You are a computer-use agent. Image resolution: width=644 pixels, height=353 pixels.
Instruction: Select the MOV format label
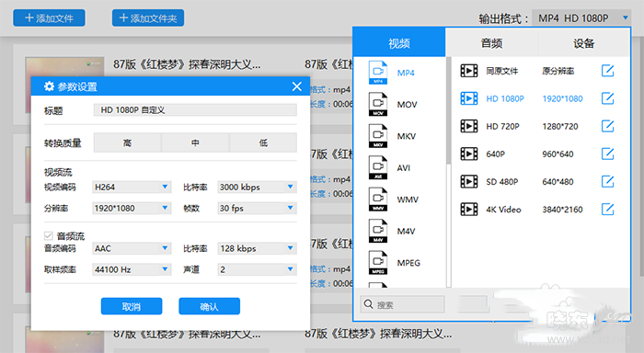[x=407, y=104]
